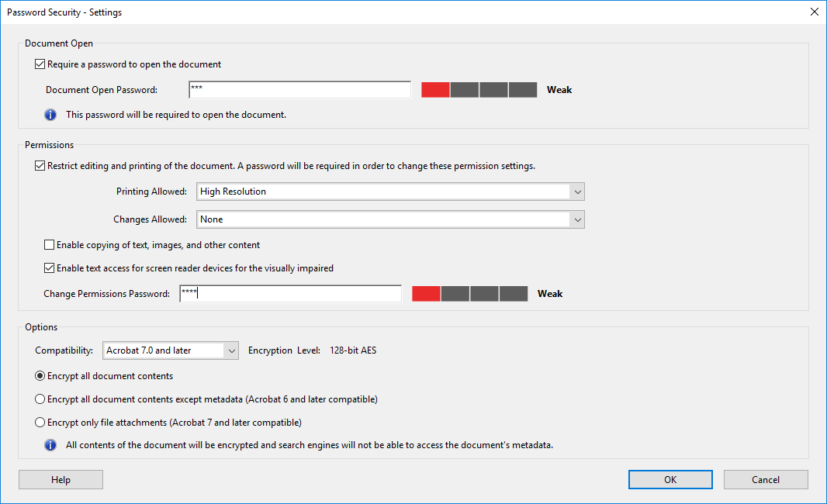Click the Cancel button
Screen dimensions: 827x504
[766, 480]
